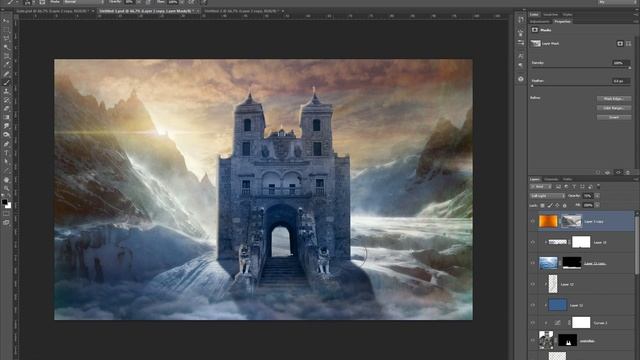Click the pixel mask button in Properties

click(x=620, y=43)
